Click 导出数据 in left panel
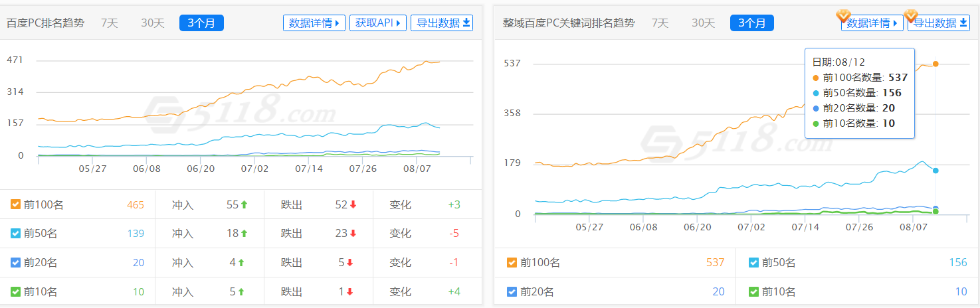 click(x=442, y=23)
